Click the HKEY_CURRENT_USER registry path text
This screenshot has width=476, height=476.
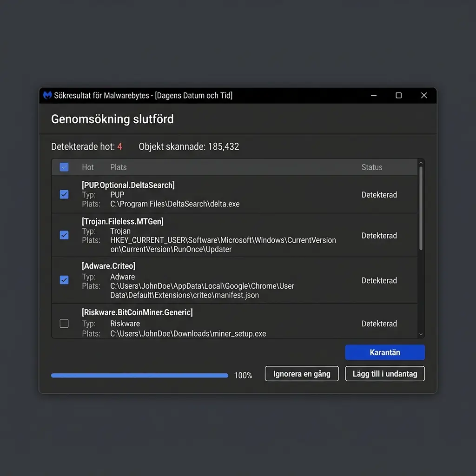223,245
